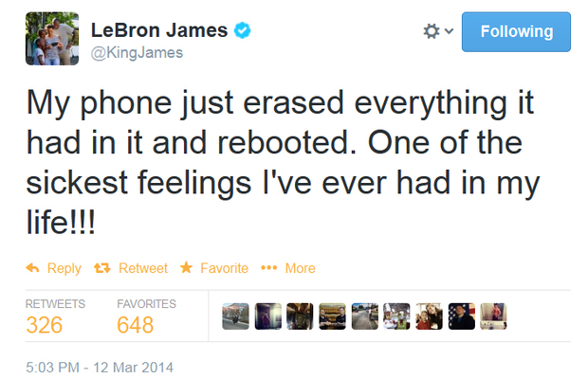This screenshot has width=588, height=379.
Task: Toggle the Following button
Action: pyautogui.click(x=516, y=31)
